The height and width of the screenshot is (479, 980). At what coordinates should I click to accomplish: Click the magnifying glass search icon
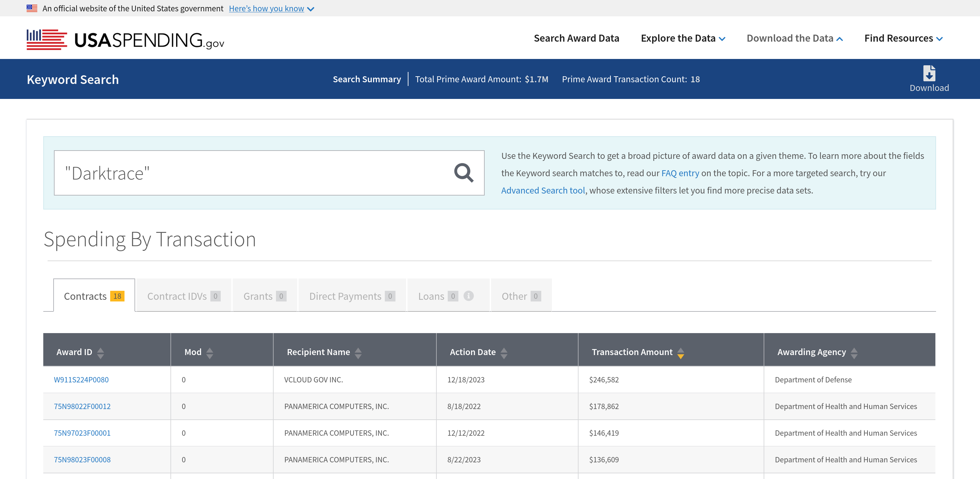click(x=463, y=173)
